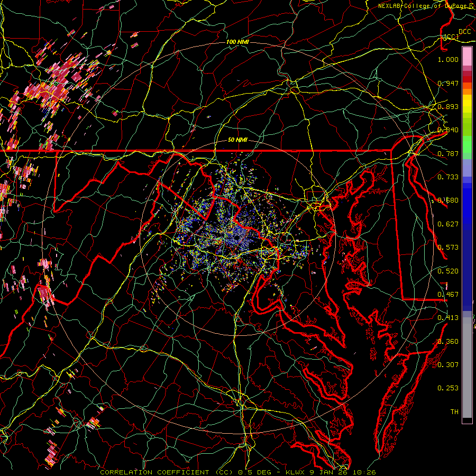Pick the pink top segment of color bar

tap(467, 56)
